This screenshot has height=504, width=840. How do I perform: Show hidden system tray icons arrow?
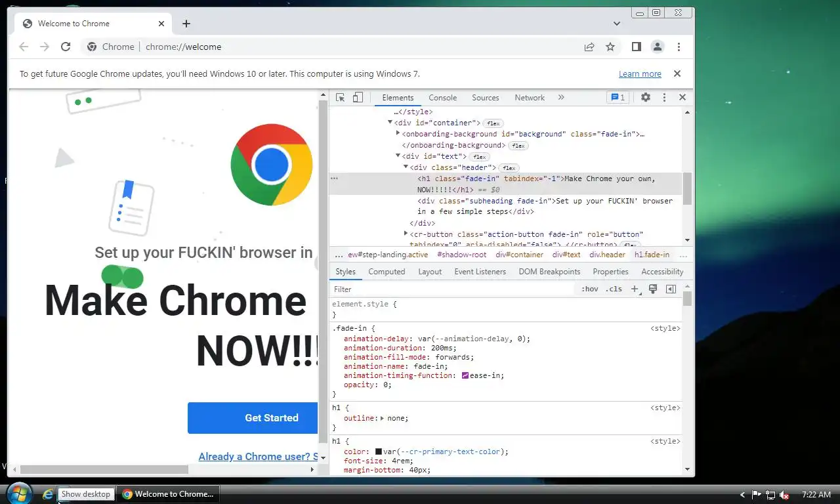742,495
